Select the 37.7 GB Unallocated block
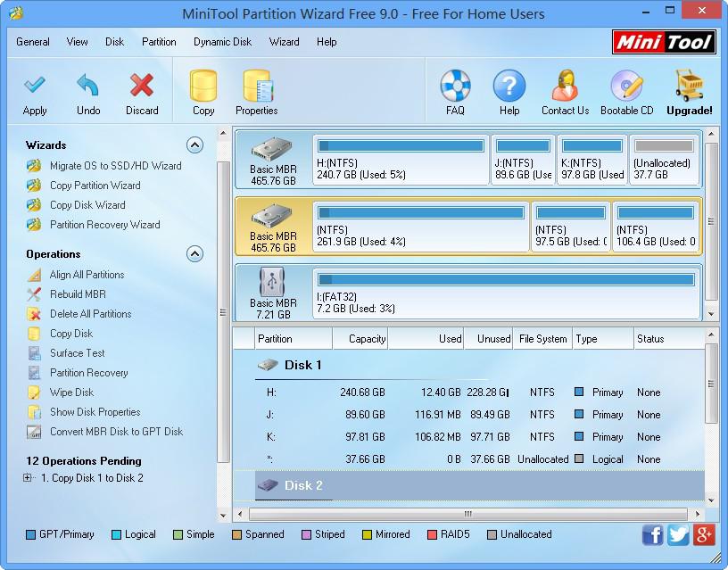 click(664, 160)
